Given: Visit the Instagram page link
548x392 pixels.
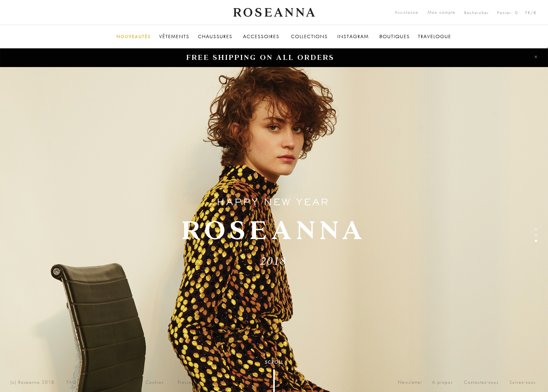Looking at the screenshot, I should 353,37.
